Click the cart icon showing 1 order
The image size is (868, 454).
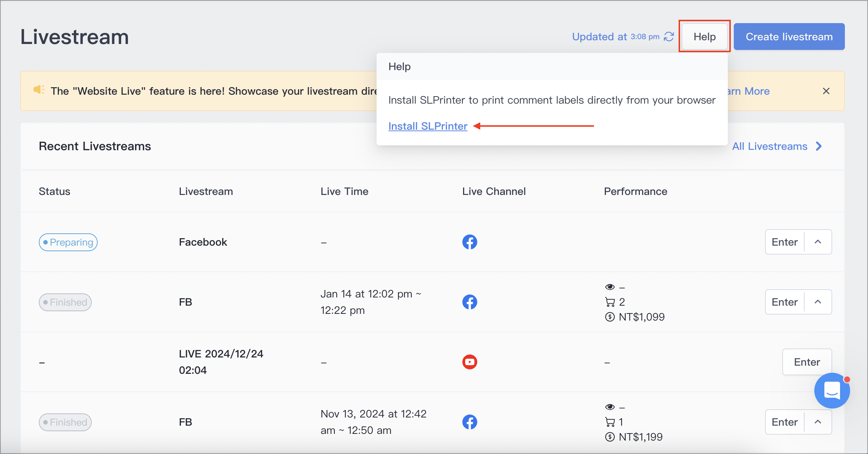pyautogui.click(x=610, y=422)
